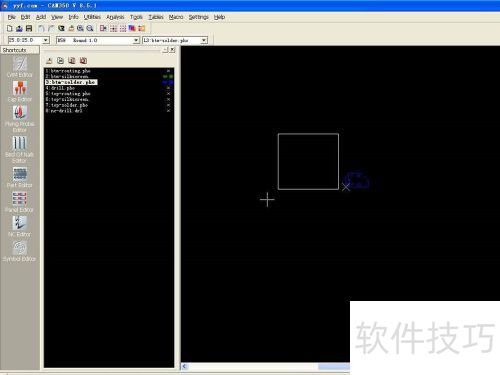Click the first grid-pattern toolbar icon

(x=113, y=29)
